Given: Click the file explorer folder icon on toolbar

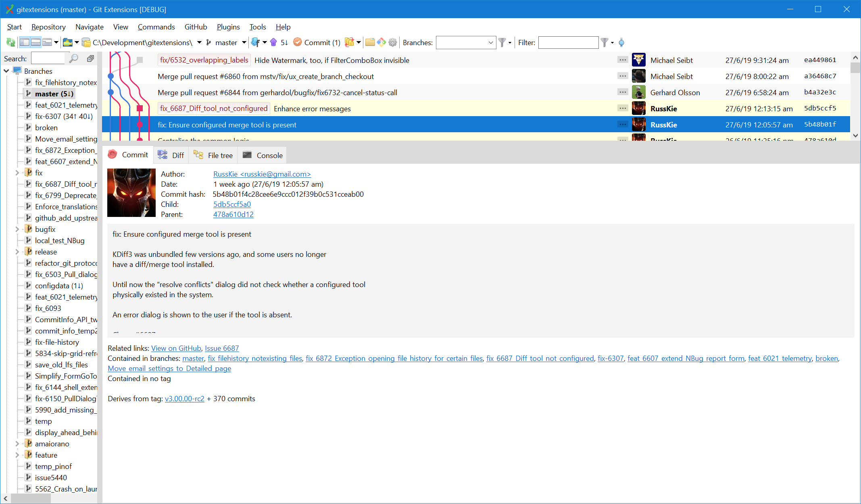Looking at the screenshot, I should click(x=371, y=42).
